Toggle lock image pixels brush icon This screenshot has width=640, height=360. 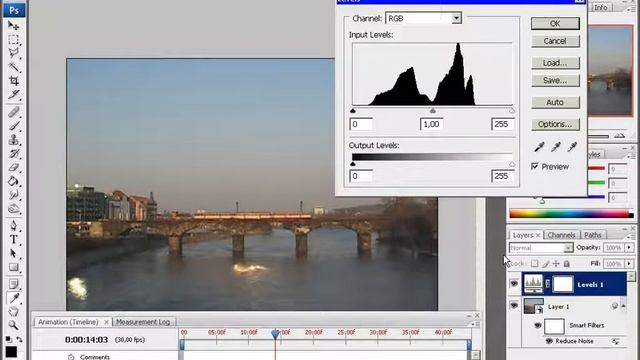[546, 264]
